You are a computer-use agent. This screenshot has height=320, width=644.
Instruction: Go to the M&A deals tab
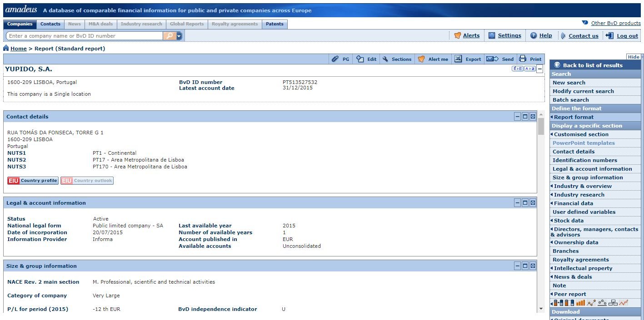[101, 24]
